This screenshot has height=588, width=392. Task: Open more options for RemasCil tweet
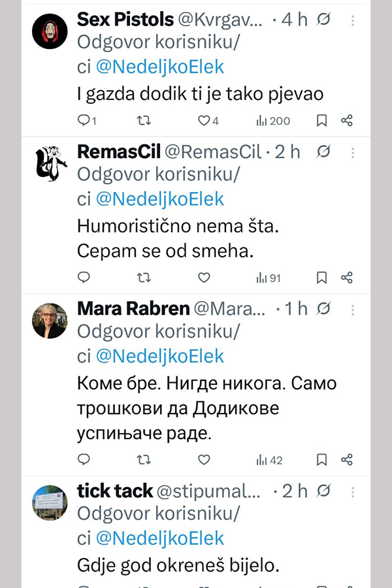[x=353, y=152]
